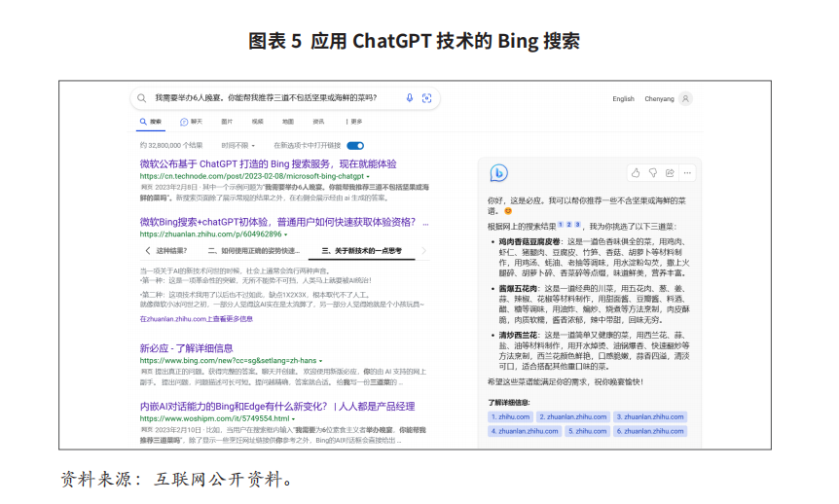Click 在zhuanlan.zhihu.com上查看更多信息 link
Viewport: 839px width, 504px height.
point(196,319)
